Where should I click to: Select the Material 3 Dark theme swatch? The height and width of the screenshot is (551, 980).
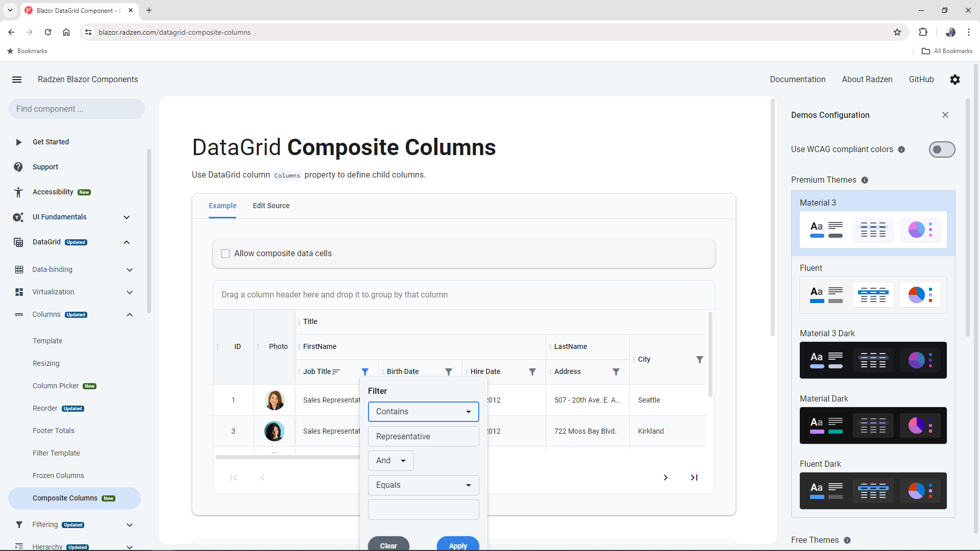[x=873, y=360]
